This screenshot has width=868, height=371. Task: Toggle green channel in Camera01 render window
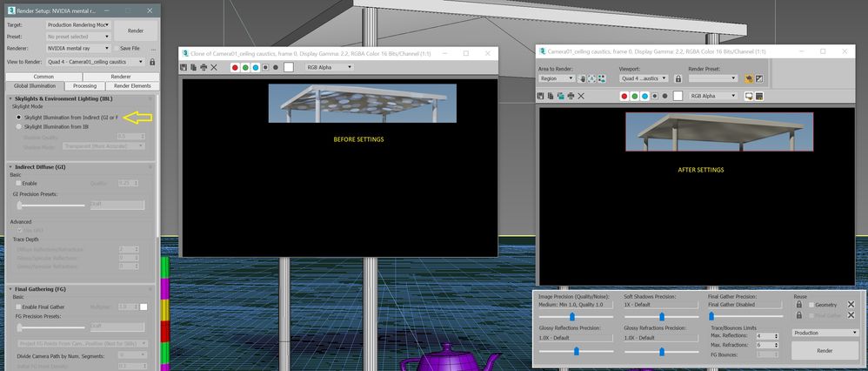click(634, 96)
